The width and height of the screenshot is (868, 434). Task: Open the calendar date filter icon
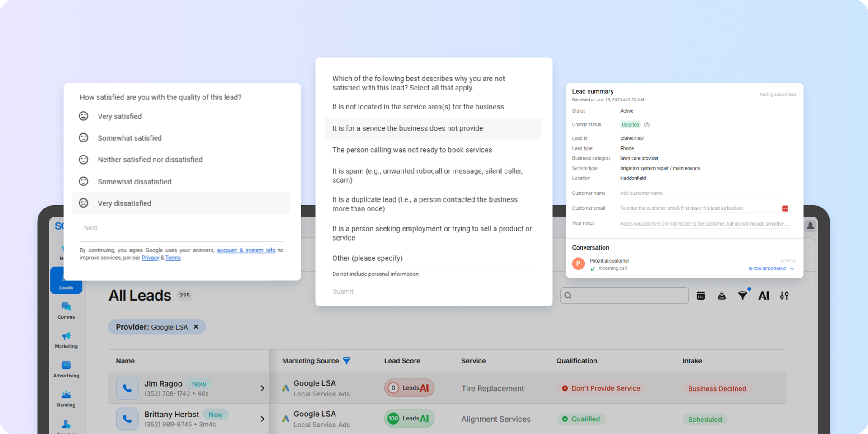701,296
